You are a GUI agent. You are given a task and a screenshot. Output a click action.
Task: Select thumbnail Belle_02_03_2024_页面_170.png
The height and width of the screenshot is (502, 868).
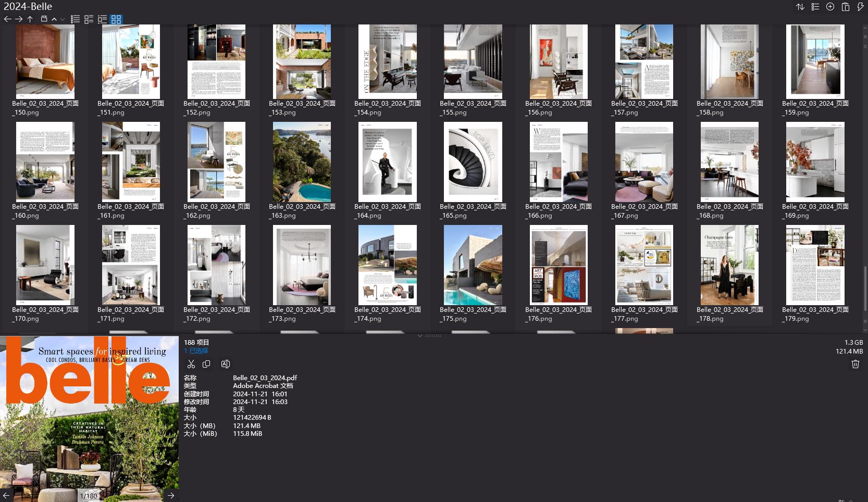tap(45, 265)
